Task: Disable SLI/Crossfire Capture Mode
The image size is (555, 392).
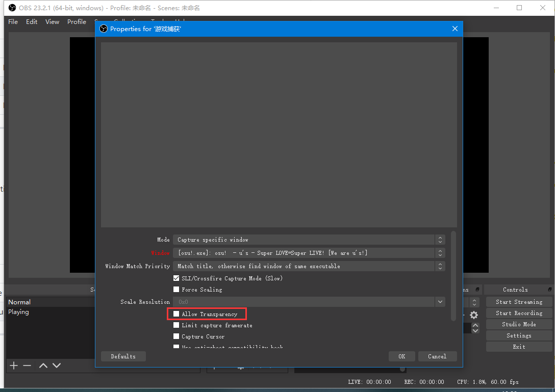Action: 176,278
